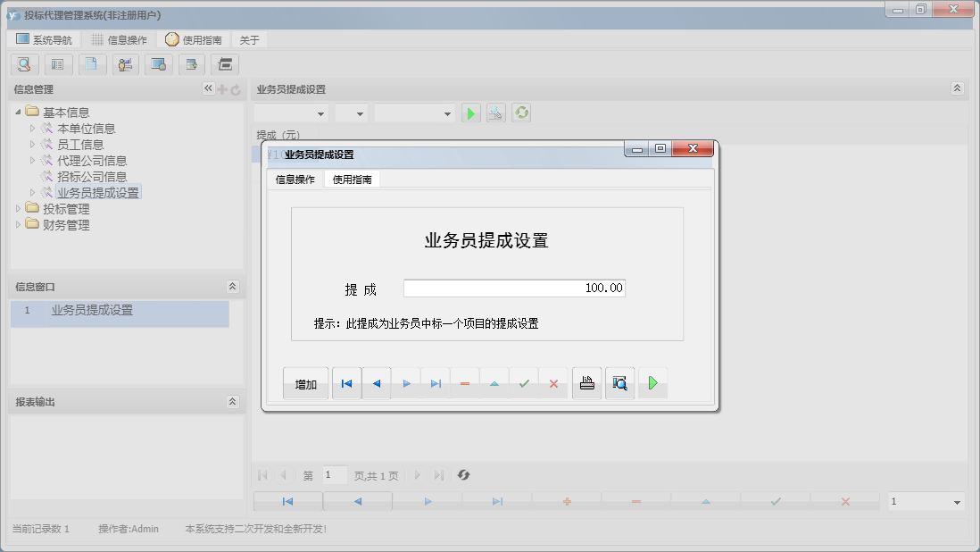Select the magnifier search toolbar icon
This screenshot has height=552, width=980.
[x=24, y=64]
